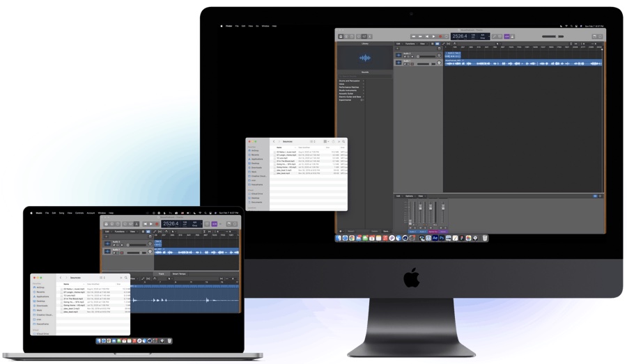Adjust the Stereo Out fader in the Mixer

point(431,207)
